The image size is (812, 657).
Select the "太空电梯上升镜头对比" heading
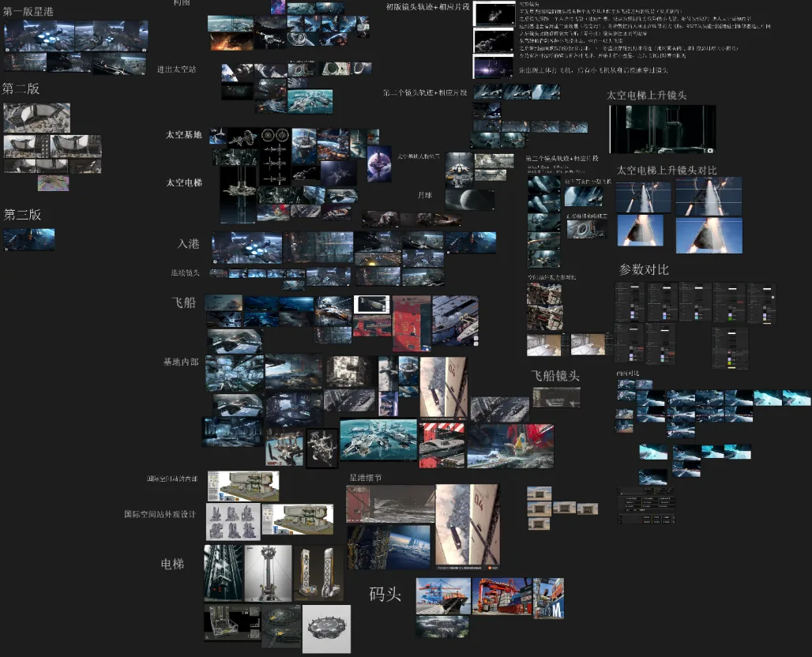(x=667, y=171)
